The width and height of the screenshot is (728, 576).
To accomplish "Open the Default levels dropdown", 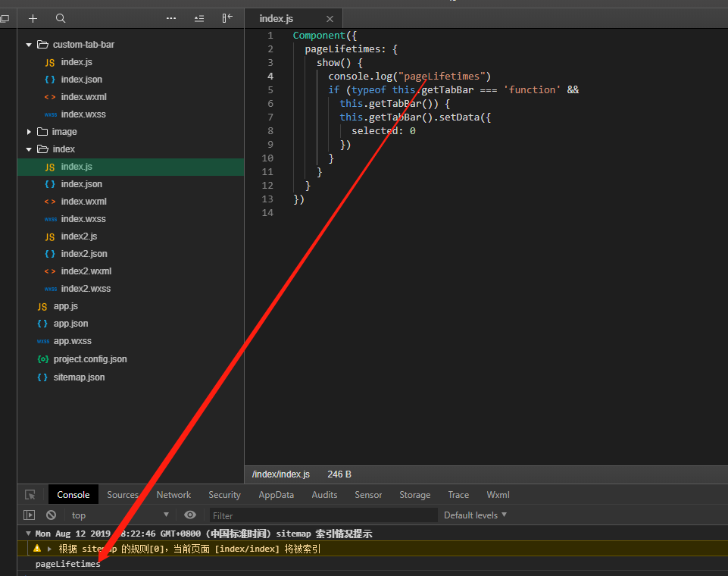I will tap(476, 515).
